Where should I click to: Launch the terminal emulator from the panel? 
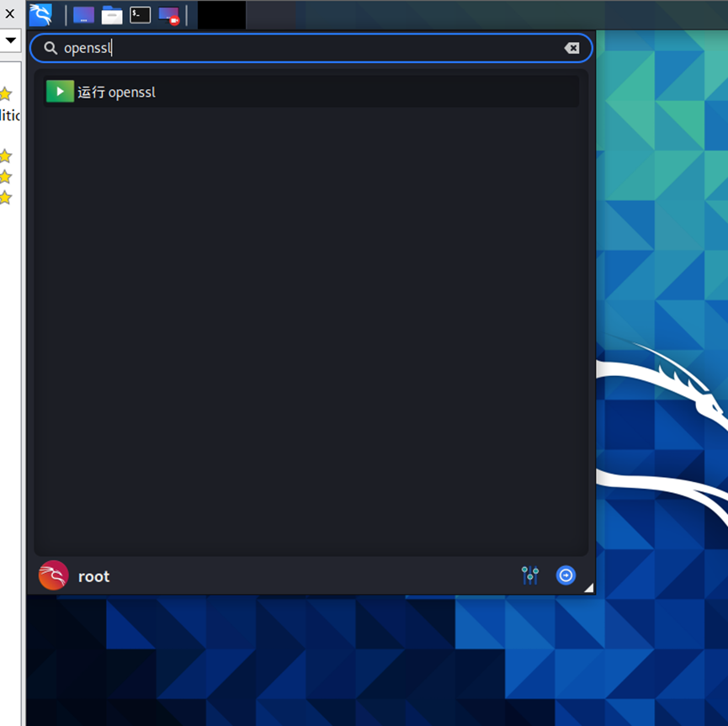pyautogui.click(x=141, y=15)
